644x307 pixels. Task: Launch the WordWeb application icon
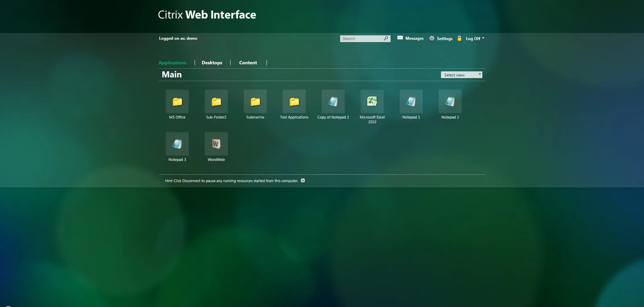[x=216, y=144]
